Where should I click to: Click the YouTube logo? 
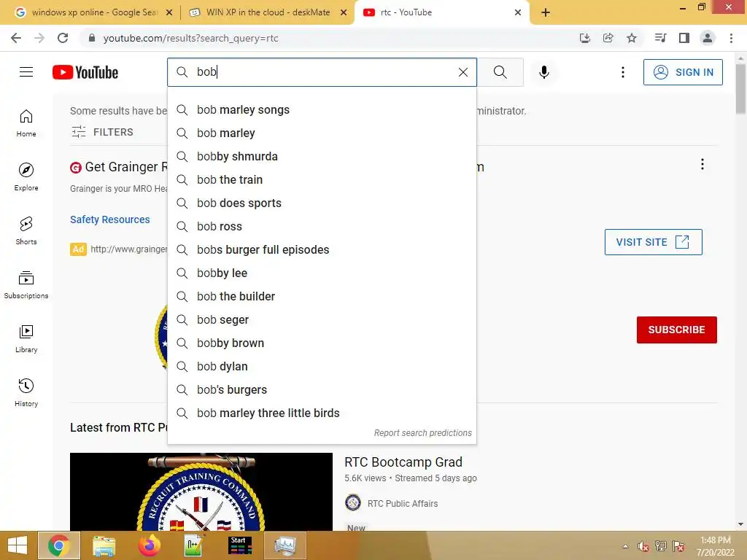(85, 72)
